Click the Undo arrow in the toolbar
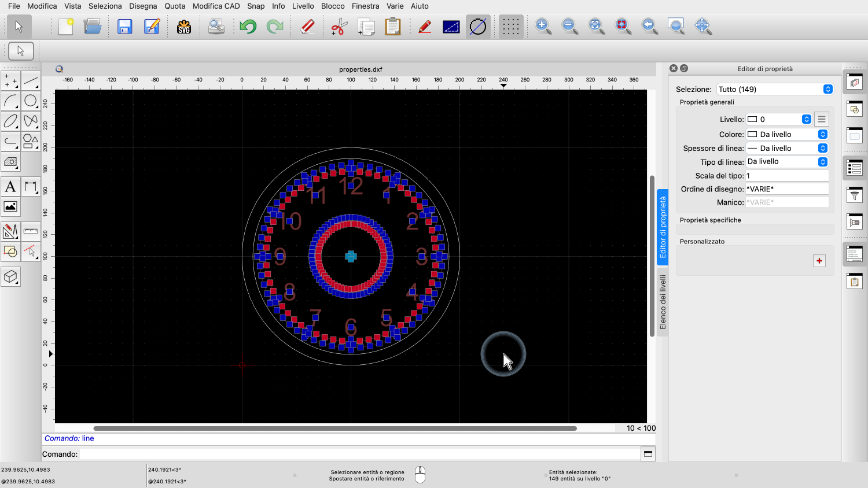The width and height of the screenshot is (868, 488). coord(248,27)
